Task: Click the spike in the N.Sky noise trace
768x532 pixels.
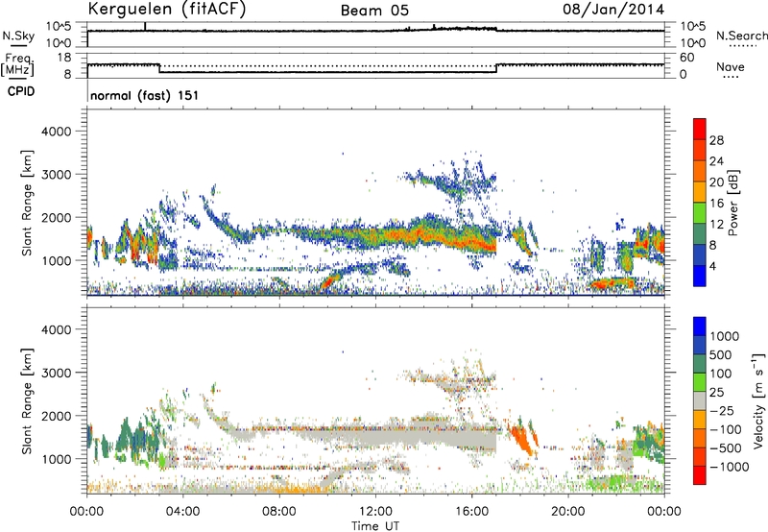Action: pyautogui.click(x=145, y=27)
